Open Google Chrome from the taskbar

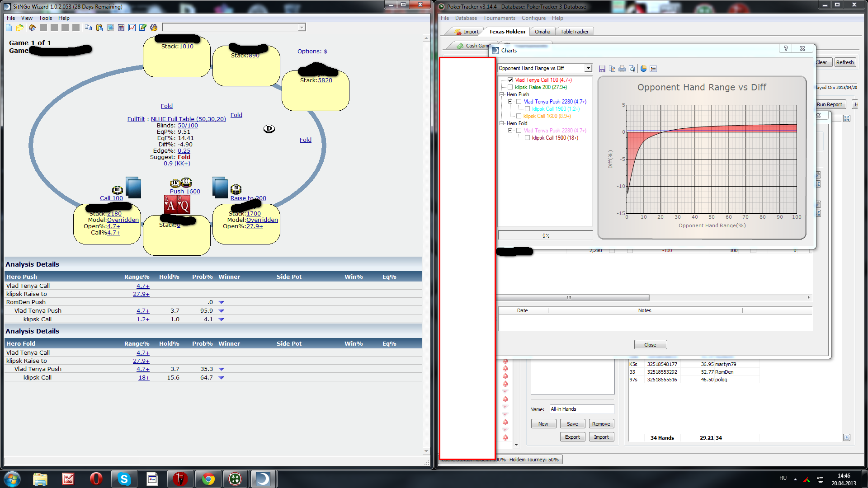208,479
